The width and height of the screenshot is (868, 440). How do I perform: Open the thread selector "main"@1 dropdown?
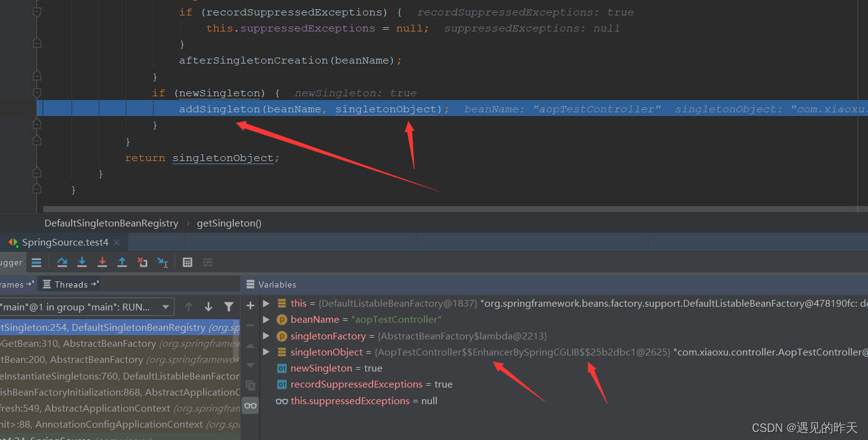86,307
